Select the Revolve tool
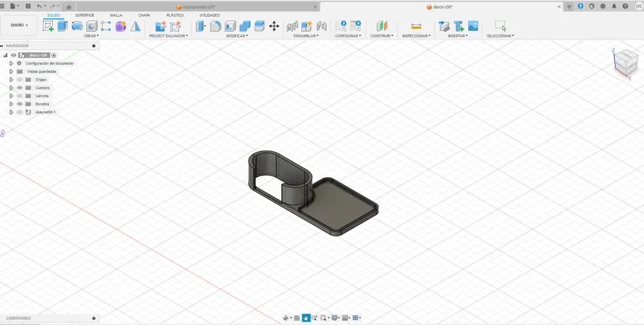The height and width of the screenshot is (325, 644). click(77, 26)
